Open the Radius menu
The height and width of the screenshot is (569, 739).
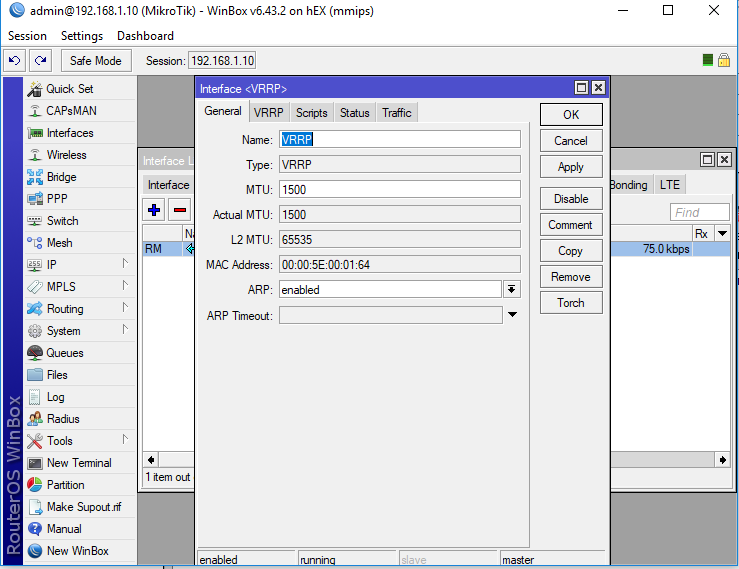click(79, 419)
